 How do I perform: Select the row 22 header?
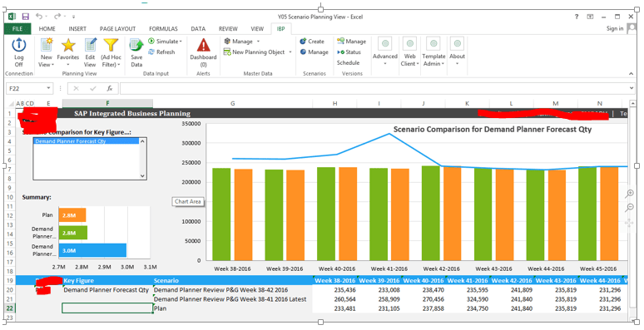click(x=10, y=308)
